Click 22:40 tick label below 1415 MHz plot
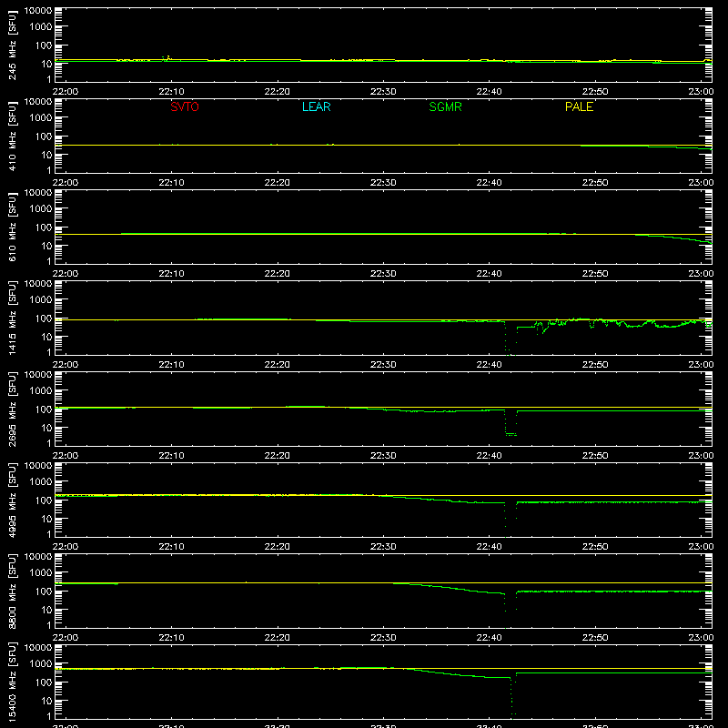The image size is (728, 728). point(489,365)
